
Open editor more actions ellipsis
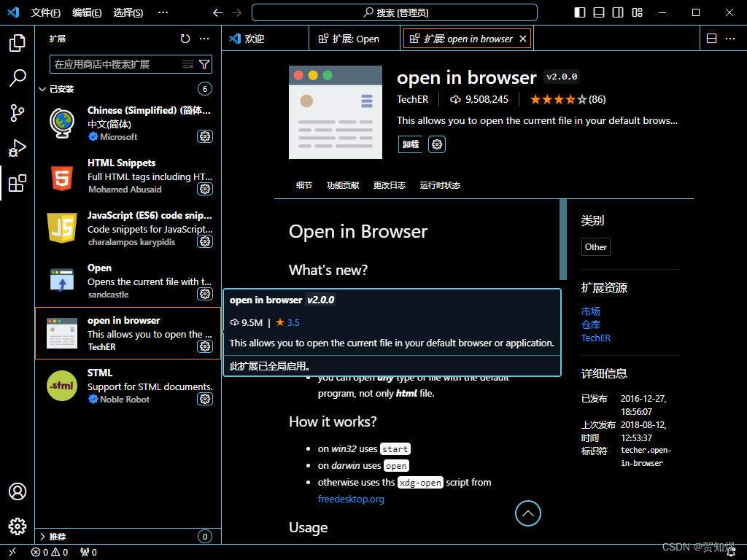(x=730, y=39)
